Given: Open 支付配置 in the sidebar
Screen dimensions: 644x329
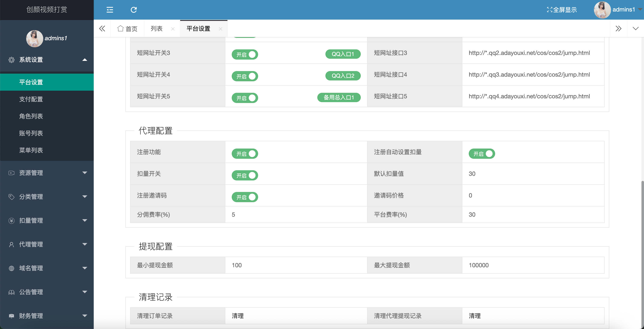Looking at the screenshot, I should [31, 99].
